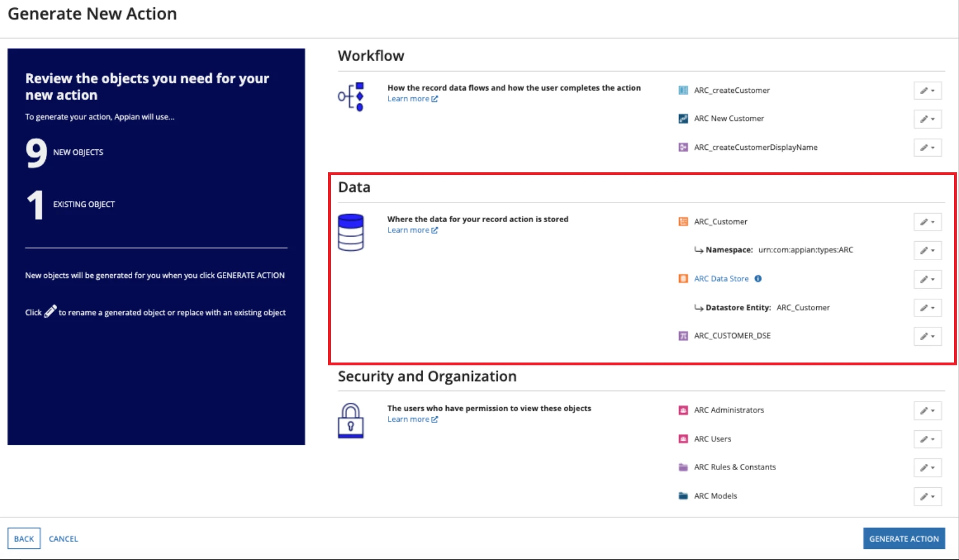Select the ARC New Customer object name
Viewport: 959px width, 560px height.
pyautogui.click(x=729, y=119)
